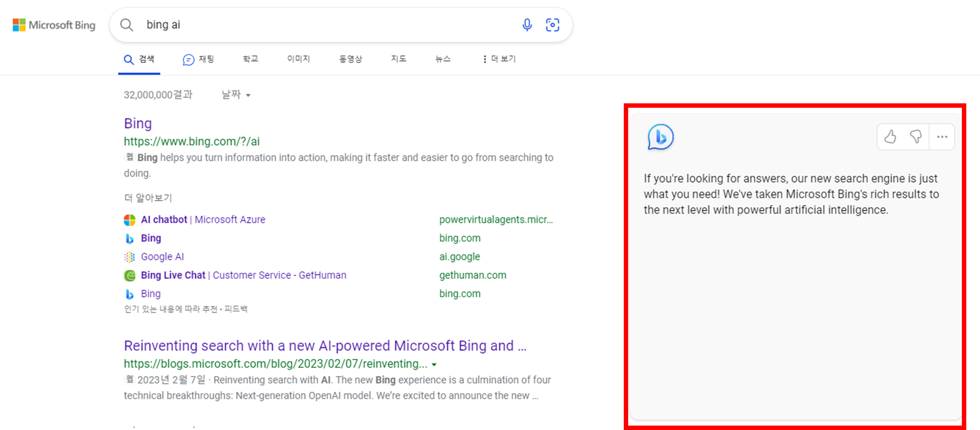Switch to the 채팅 chat tab
980x430 pixels.
(198, 59)
